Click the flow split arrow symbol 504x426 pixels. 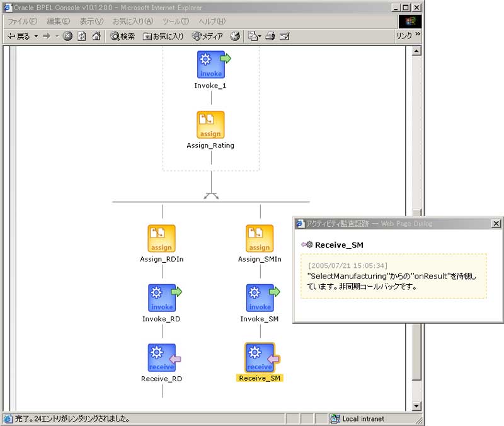211,195
